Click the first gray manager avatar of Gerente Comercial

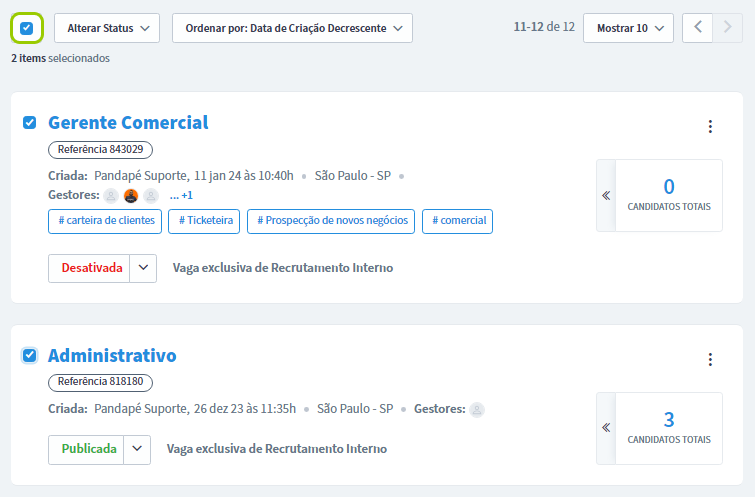point(111,196)
